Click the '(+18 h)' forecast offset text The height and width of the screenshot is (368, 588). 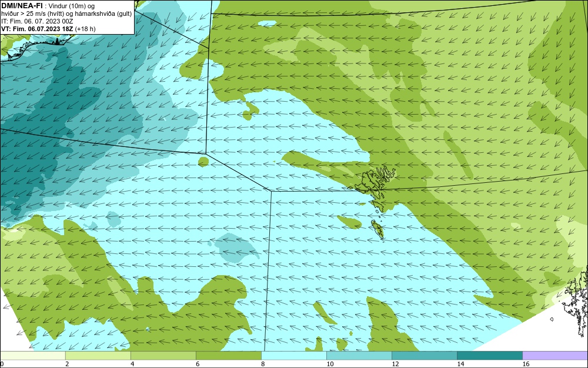click(85, 29)
